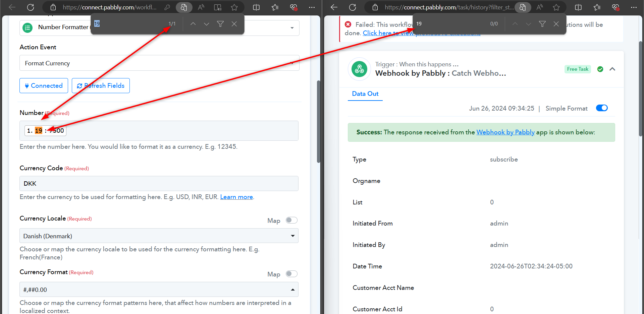Click the left window address bar URL
The width and height of the screenshot is (644, 314).
coord(110,7)
